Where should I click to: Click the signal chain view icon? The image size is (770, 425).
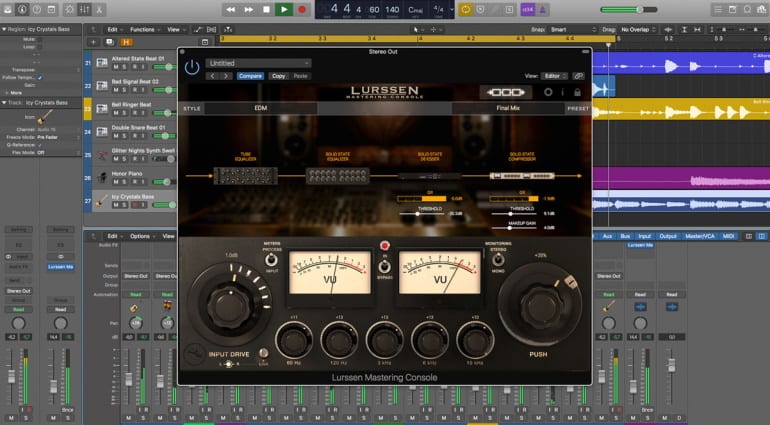(x=506, y=92)
